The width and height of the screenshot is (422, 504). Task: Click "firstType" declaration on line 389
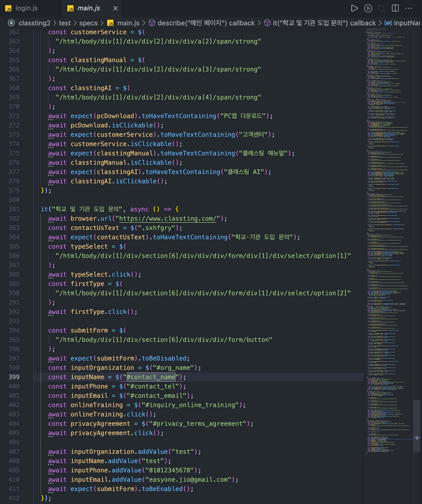point(87,284)
